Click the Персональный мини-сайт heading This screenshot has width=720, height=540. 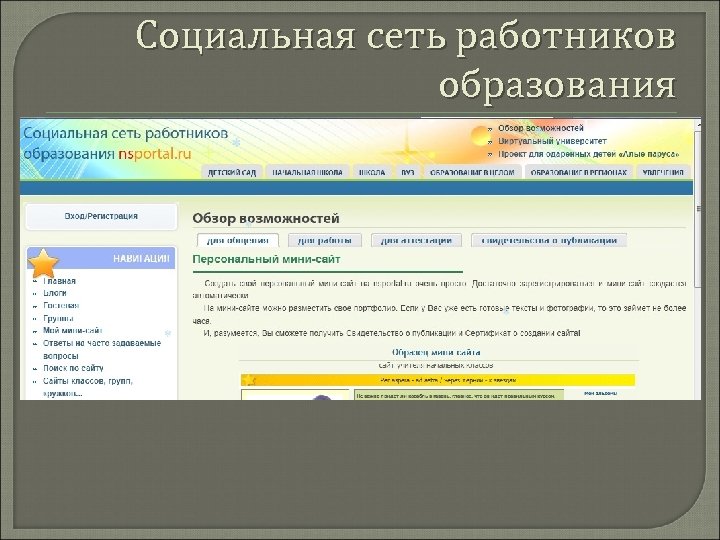266,259
